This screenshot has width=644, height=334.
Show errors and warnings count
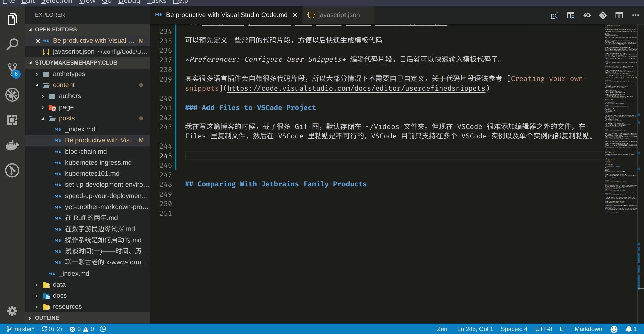click(x=82, y=329)
